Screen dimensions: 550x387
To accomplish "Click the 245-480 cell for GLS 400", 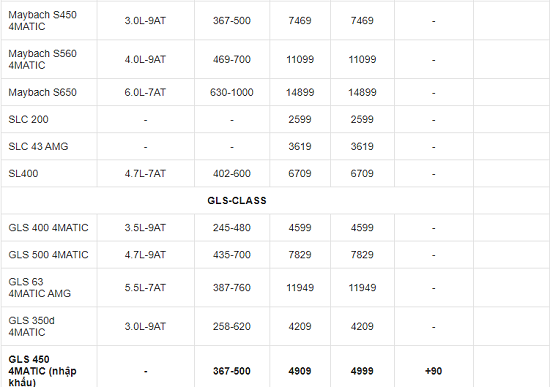I will 232,228.
